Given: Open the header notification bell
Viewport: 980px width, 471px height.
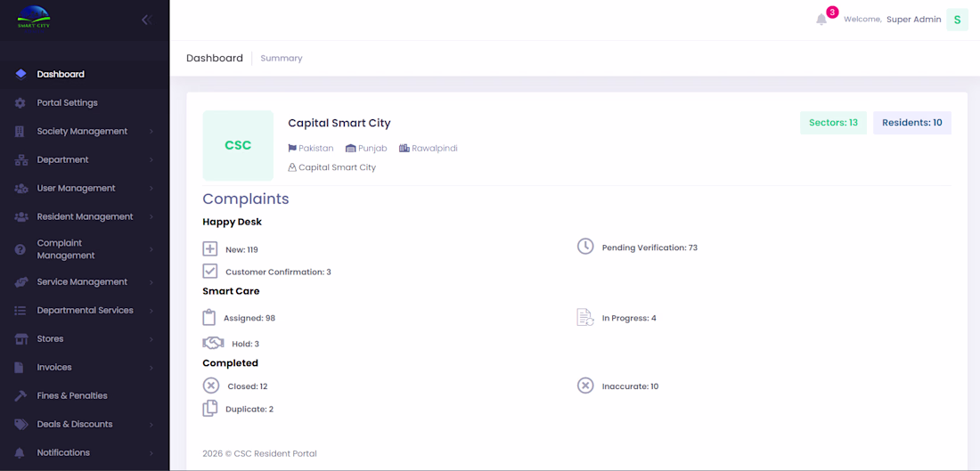Looking at the screenshot, I should point(821,20).
